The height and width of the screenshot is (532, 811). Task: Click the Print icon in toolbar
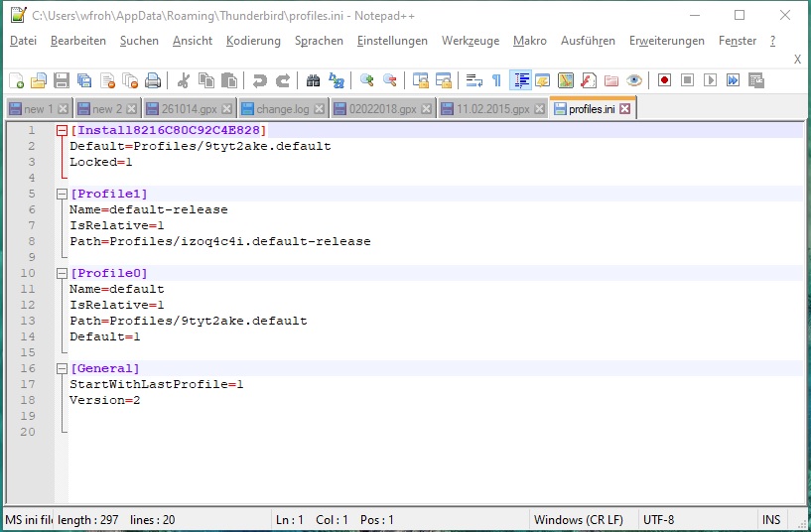[x=153, y=80]
